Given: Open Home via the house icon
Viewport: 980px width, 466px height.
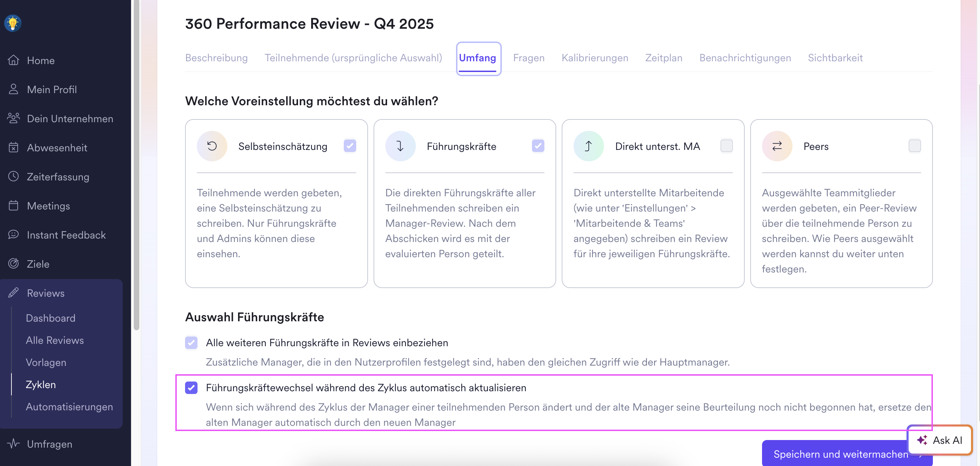Looking at the screenshot, I should [13, 60].
